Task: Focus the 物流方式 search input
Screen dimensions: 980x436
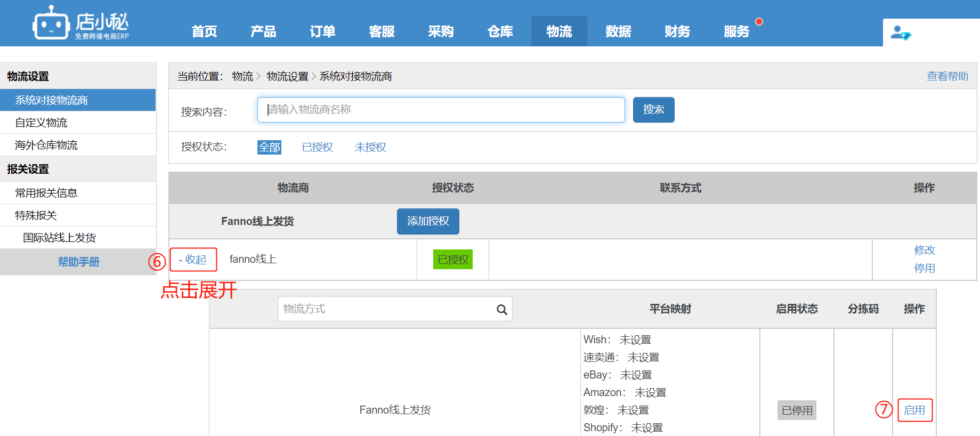Action: click(x=395, y=309)
